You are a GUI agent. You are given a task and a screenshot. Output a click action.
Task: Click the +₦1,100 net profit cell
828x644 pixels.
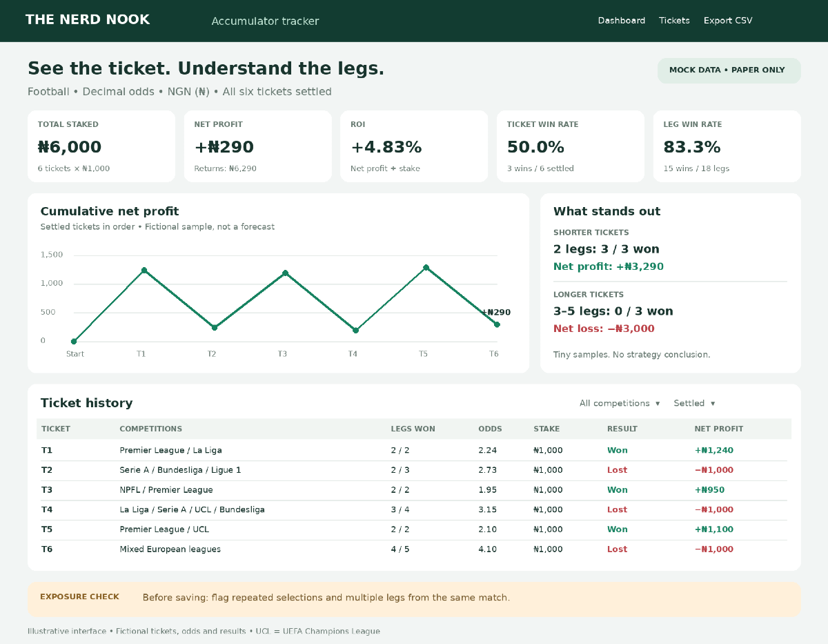pyautogui.click(x=714, y=529)
